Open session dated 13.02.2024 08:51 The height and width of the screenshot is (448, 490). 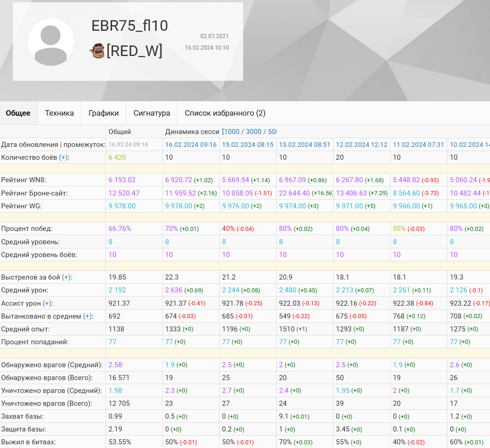pyautogui.click(x=305, y=145)
